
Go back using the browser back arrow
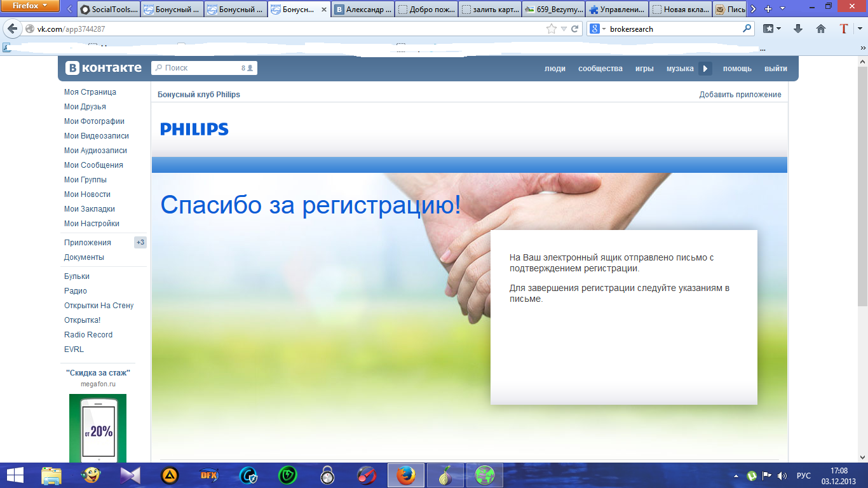point(12,29)
